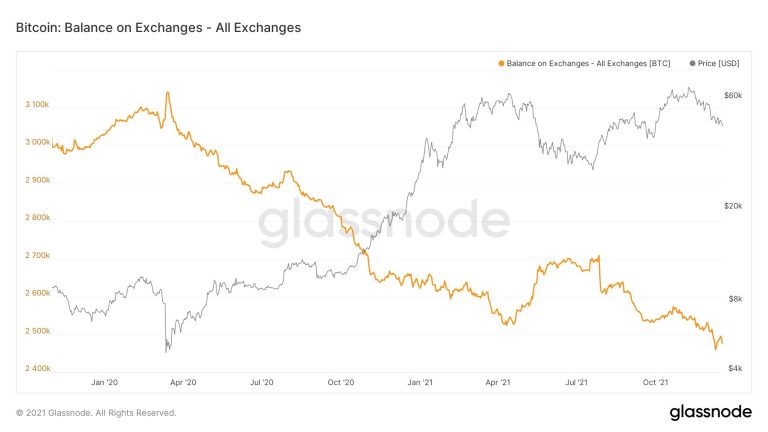Viewport: 768px width, 432px height.
Task: Click the chart title Bitcoin: Balance on Exchanges
Action: pos(158,27)
